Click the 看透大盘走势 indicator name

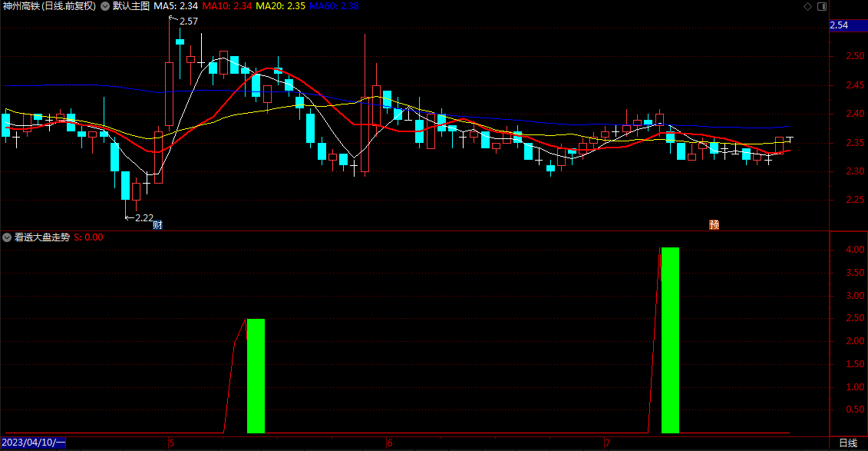click(x=42, y=237)
